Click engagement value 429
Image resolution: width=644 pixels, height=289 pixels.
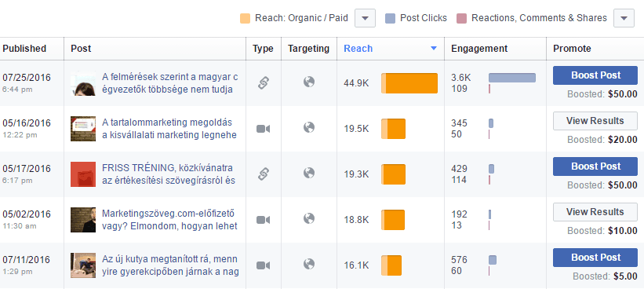[459, 169]
